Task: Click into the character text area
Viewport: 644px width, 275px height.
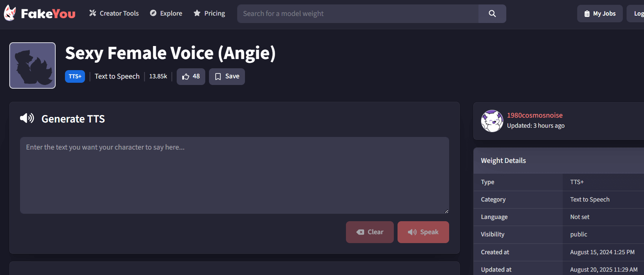Action: click(x=235, y=175)
